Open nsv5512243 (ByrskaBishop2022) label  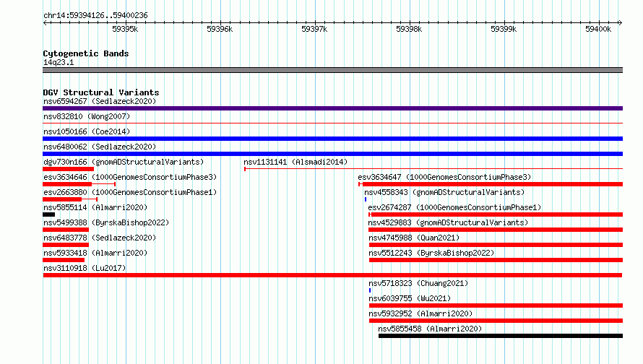[x=431, y=253]
